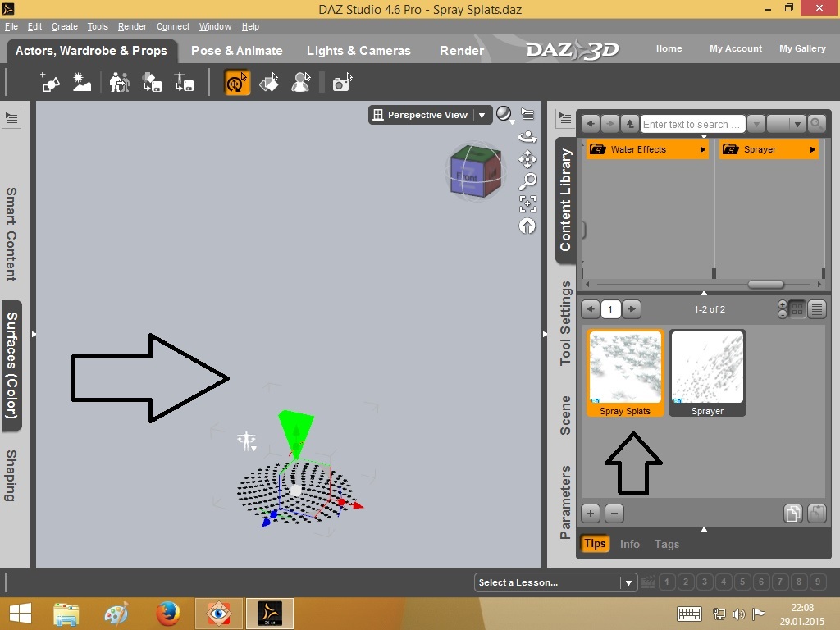Click the load-and-save content toolbar icon
840x630 pixels.
point(152,83)
